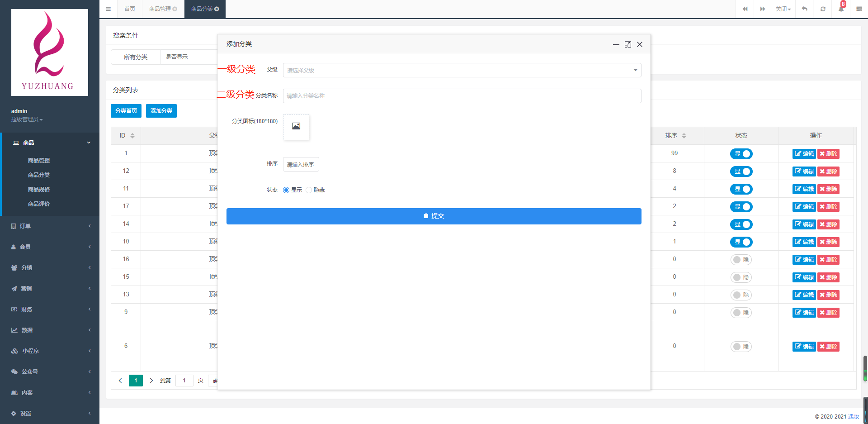Upload a category icon via image placeholder
The height and width of the screenshot is (424, 868).
[x=296, y=127]
